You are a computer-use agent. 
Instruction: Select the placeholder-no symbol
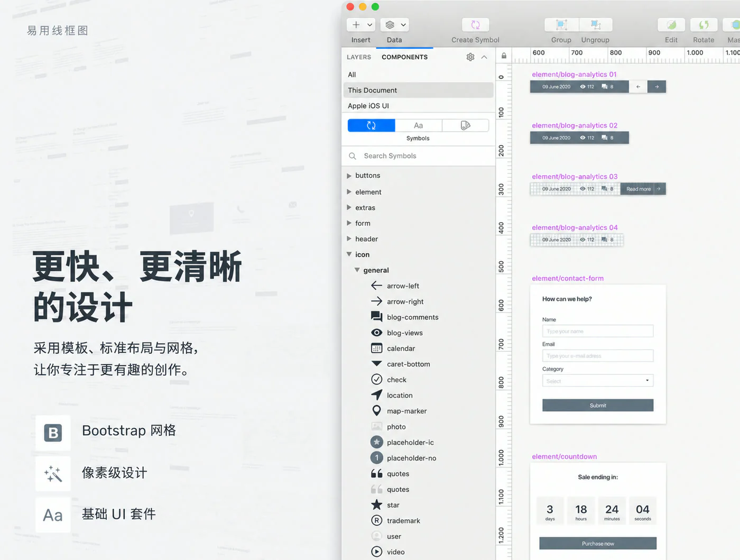[x=403, y=458]
